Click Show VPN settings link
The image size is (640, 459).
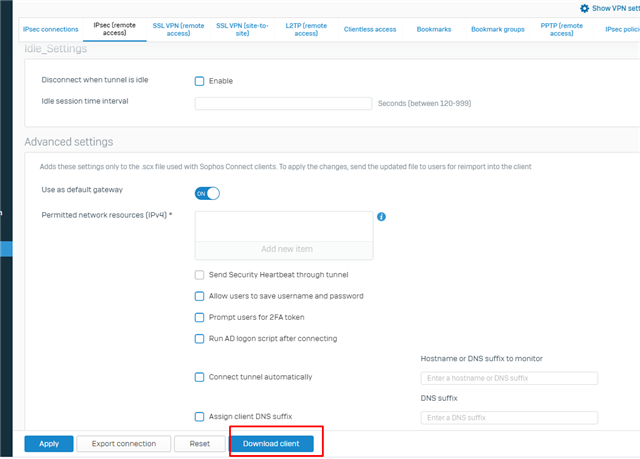tap(616, 8)
